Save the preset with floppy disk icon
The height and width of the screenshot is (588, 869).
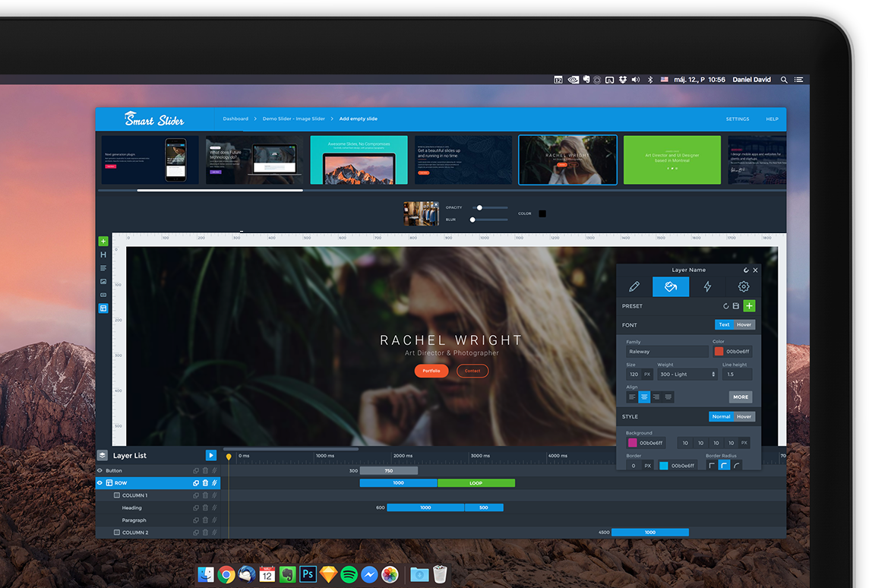(735, 306)
